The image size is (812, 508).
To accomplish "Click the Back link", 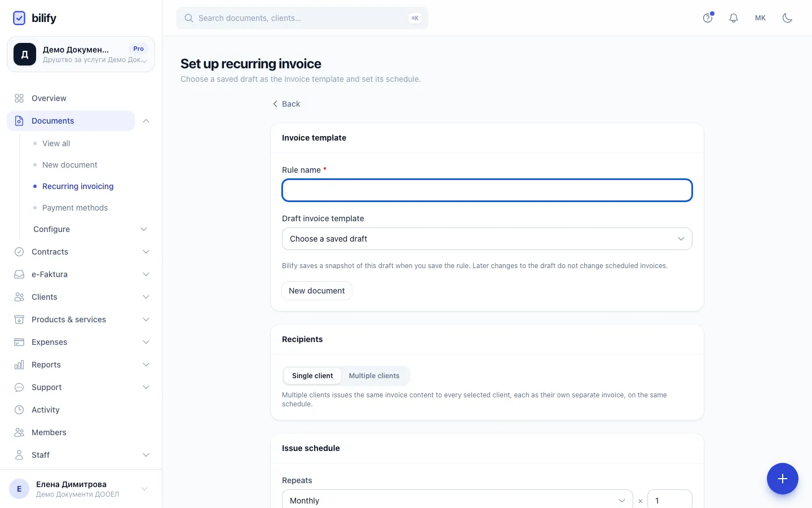I will pos(286,104).
